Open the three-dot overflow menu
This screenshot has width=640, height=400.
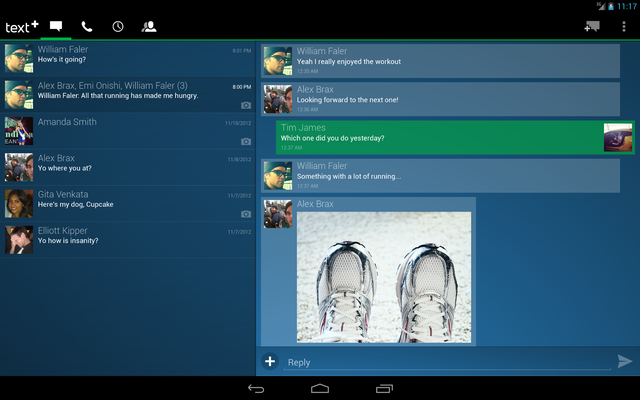(624, 26)
